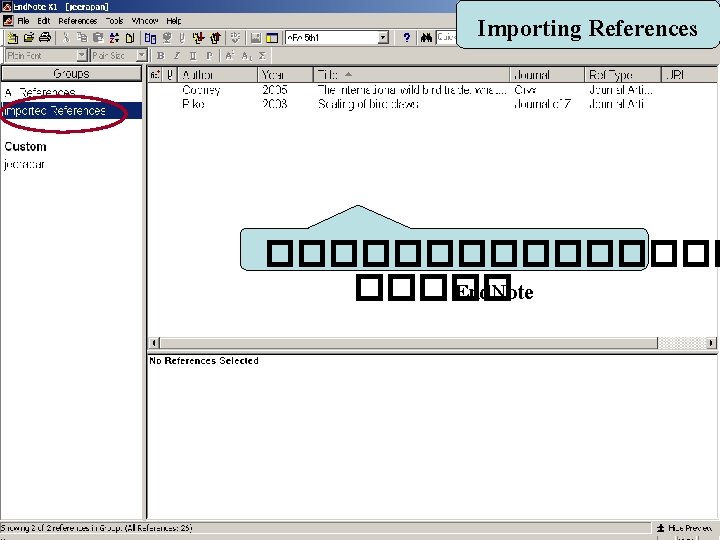720x540 pixels.
Task: Open the References menu
Action: pos(78,21)
